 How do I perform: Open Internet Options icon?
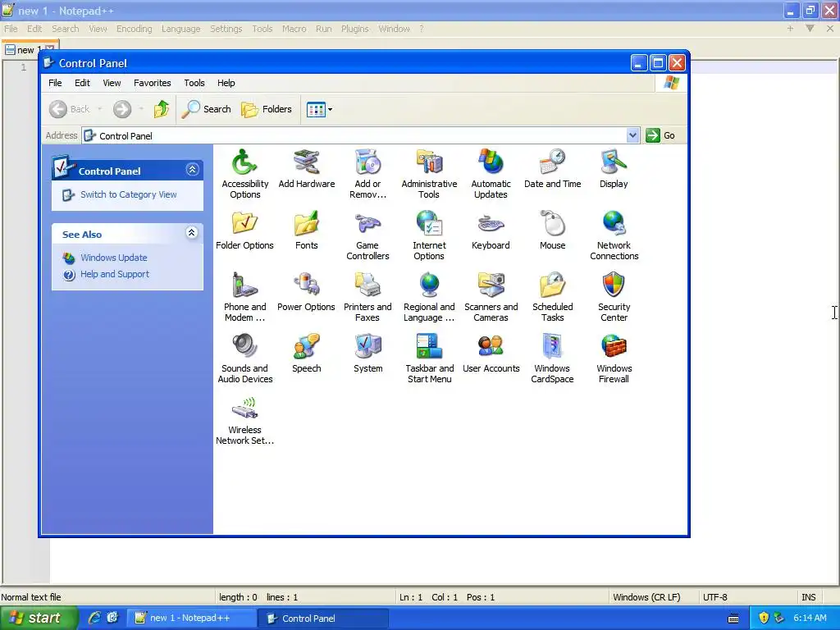pyautogui.click(x=429, y=235)
